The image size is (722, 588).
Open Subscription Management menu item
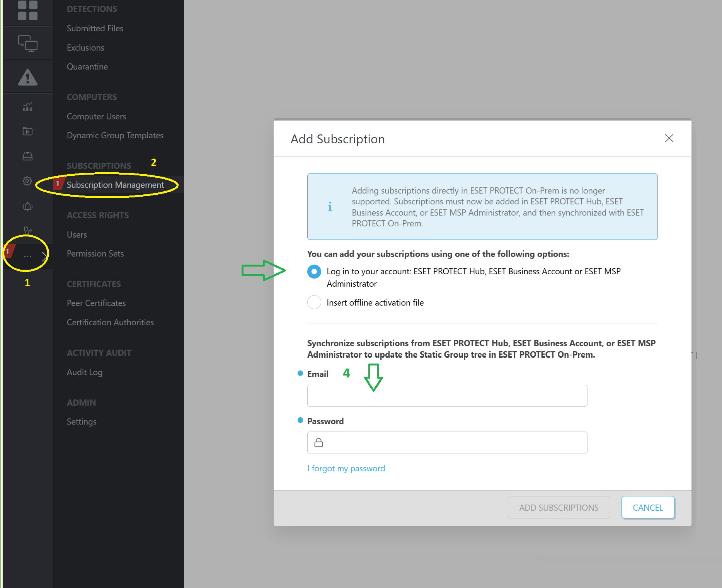pyautogui.click(x=115, y=185)
